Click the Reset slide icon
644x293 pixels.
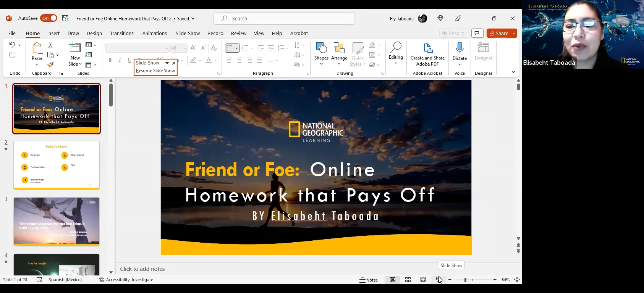[89, 55]
